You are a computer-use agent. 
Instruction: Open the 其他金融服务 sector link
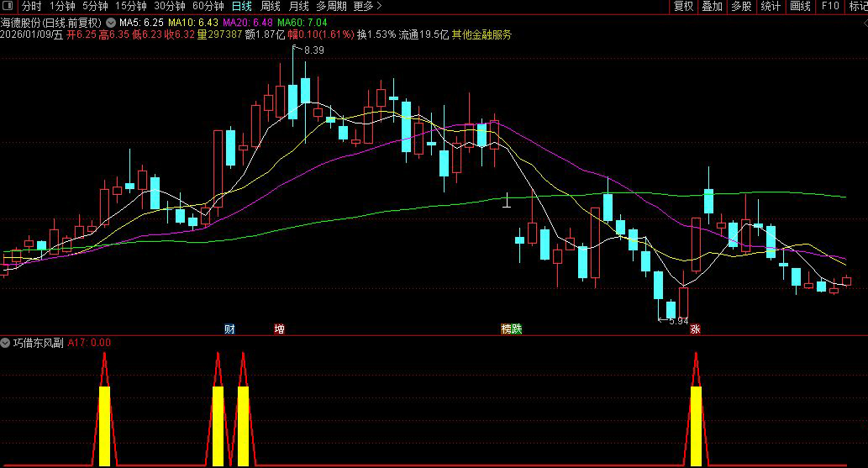click(x=481, y=34)
